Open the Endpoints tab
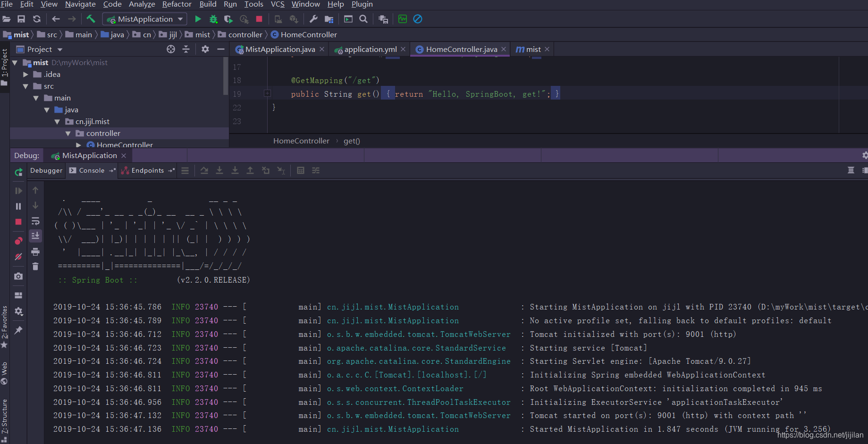Image resolution: width=868 pixels, height=444 pixels. click(147, 170)
